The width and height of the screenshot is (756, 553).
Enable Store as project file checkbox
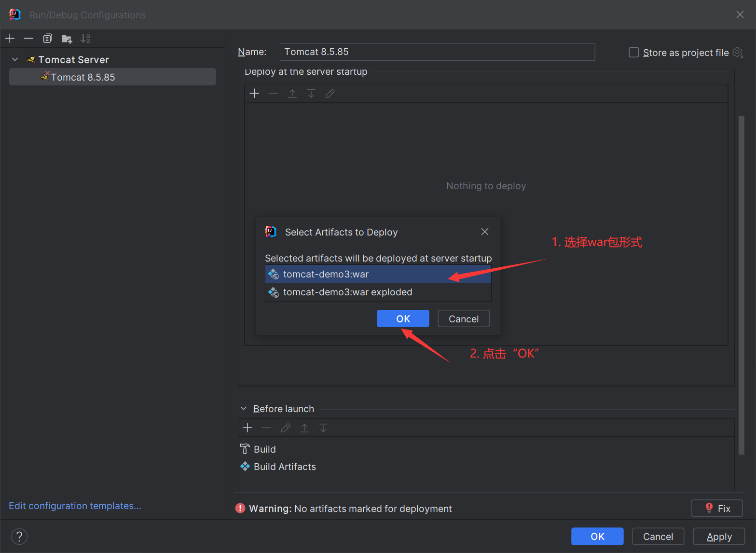click(634, 52)
